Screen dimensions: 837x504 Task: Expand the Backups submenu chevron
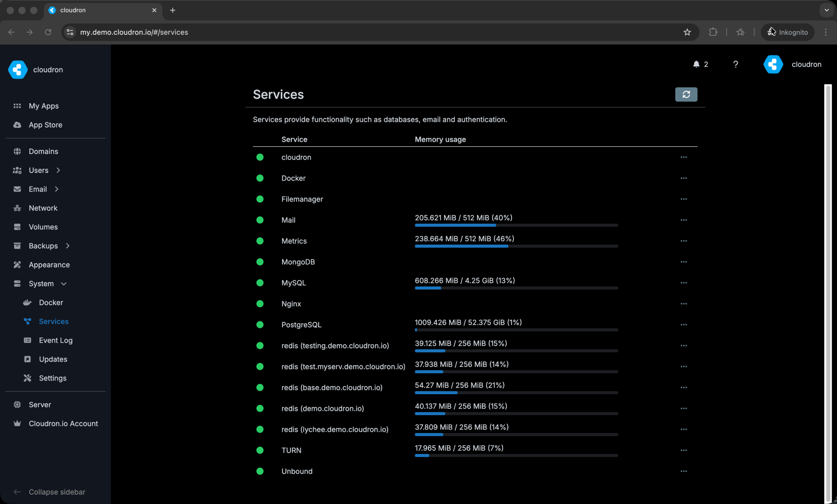click(68, 246)
